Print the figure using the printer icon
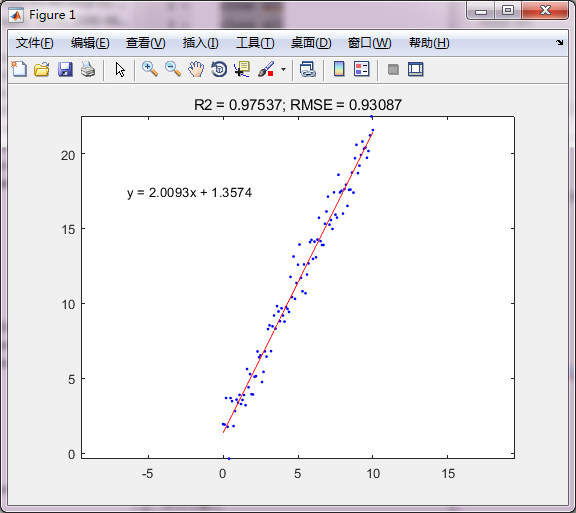This screenshot has width=576, height=513. click(88, 69)
